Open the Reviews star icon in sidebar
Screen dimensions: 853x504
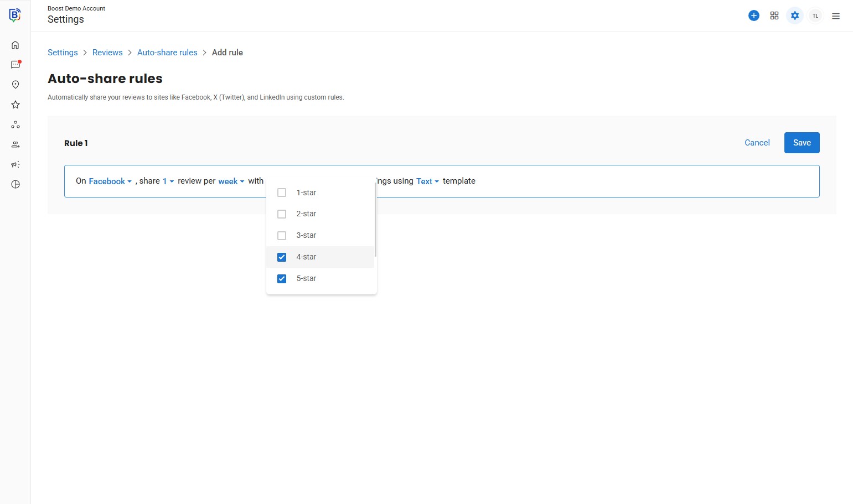[x=15, y=105]
